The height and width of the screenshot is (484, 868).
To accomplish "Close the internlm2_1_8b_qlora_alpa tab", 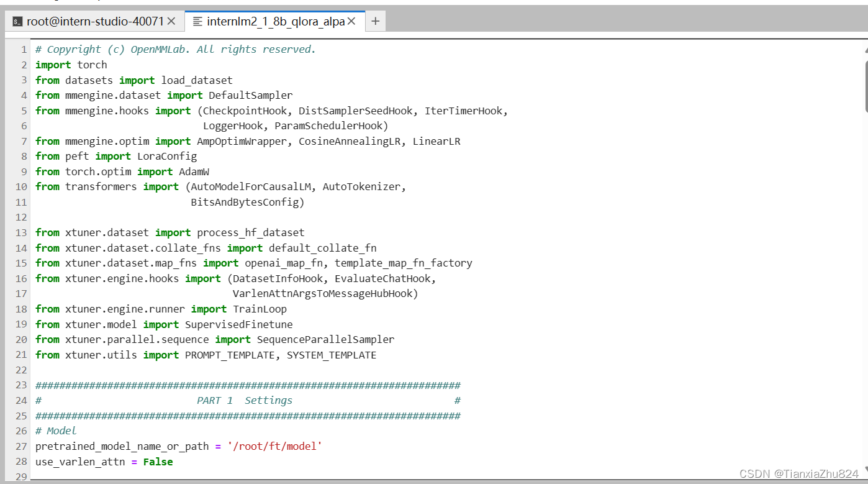I will [351, 20].
